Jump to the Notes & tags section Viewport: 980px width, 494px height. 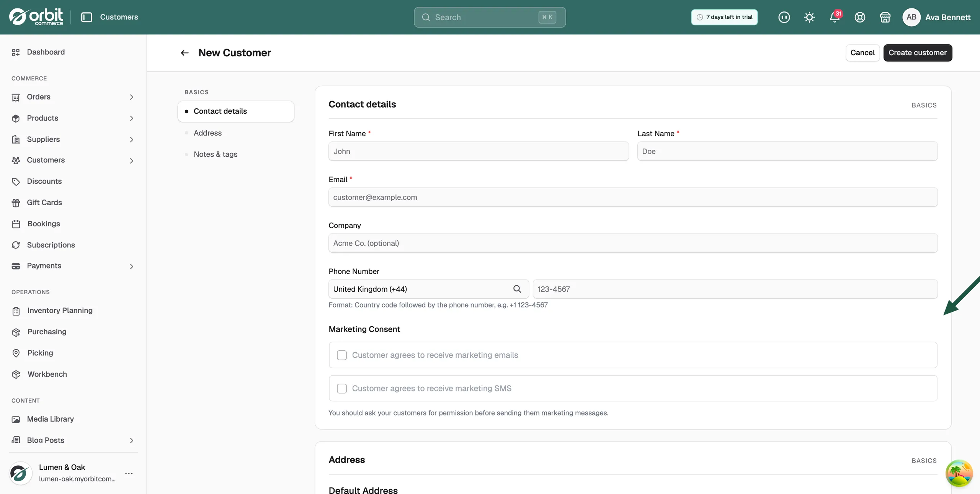tap(216, 154)
